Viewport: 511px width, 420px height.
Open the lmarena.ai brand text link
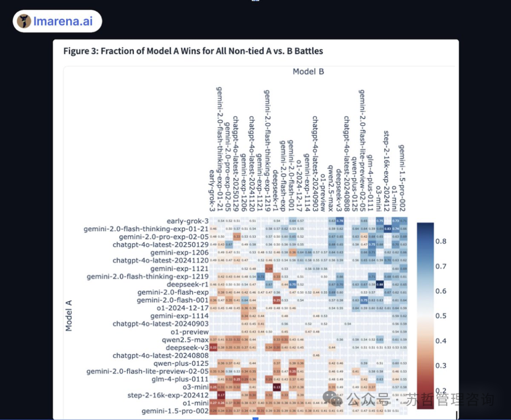point(64,21)
